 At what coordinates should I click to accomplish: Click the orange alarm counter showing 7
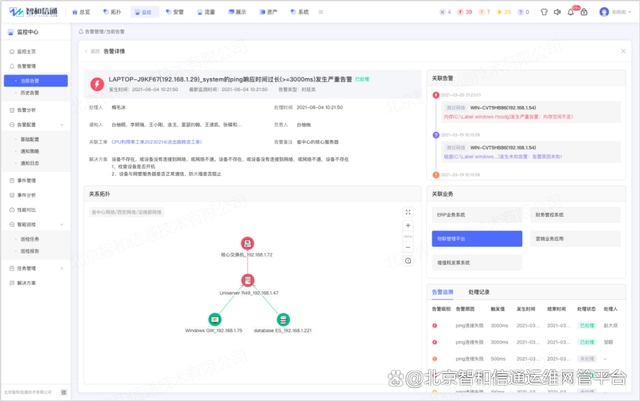pos(484,12)
